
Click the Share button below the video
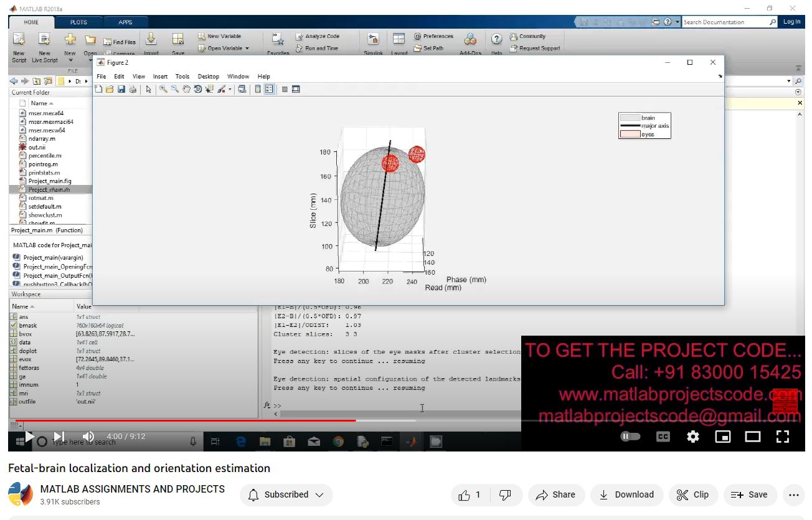(556, 495)
